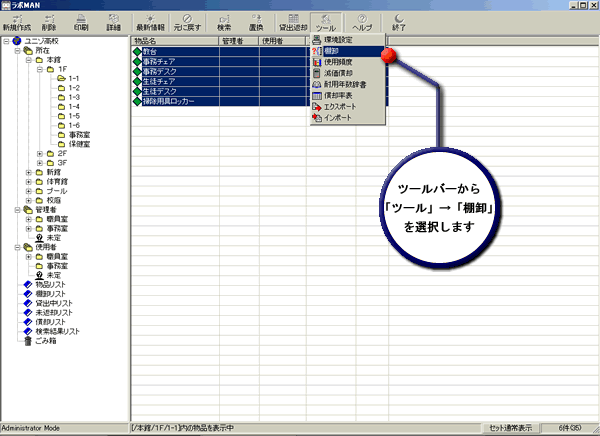Viewport: 600px width, 436px height.
Task: Expand the 体育館 folder
Action: (x=29, y=182)
